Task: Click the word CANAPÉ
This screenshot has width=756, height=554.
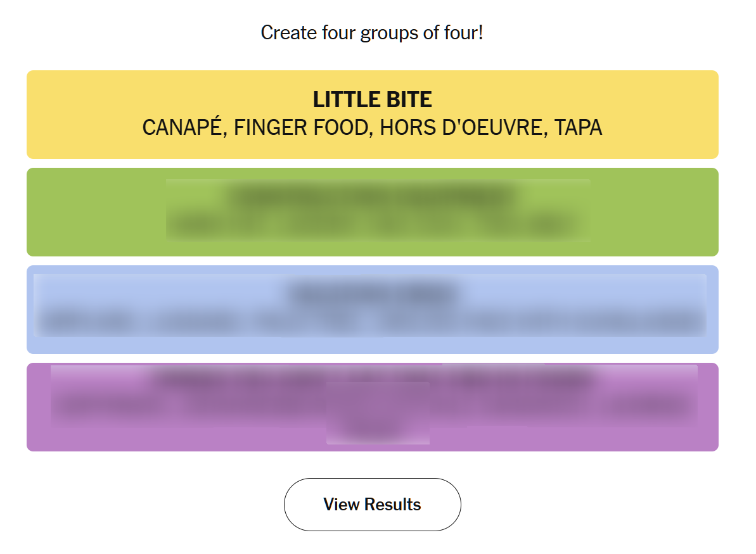Action: click(183, 128)
